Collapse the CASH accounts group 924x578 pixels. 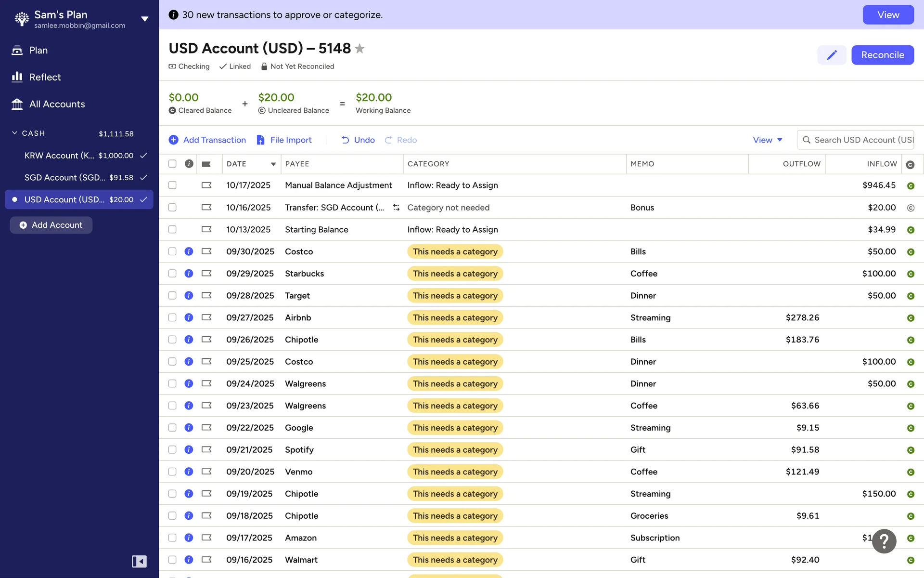coord(14,133)
